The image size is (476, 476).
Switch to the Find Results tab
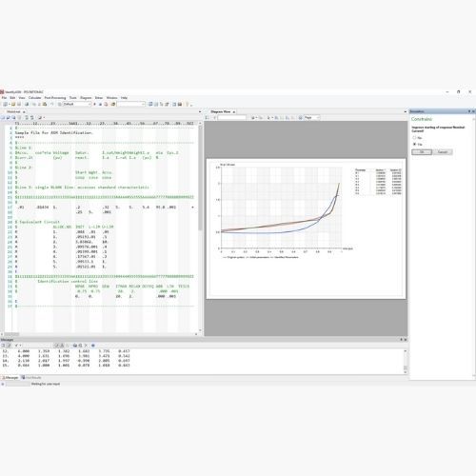[31, 378]
